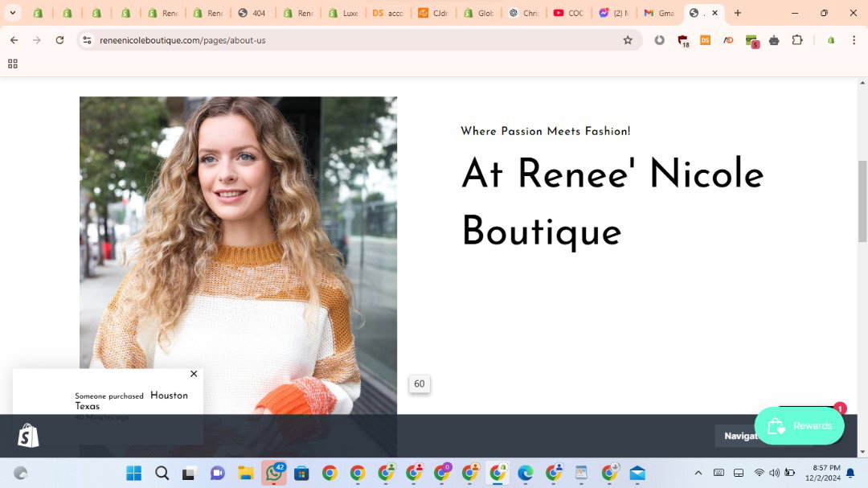This screenshot has width=868, height=488.
Task: Switch to the 404 tab
Action: 252,13
